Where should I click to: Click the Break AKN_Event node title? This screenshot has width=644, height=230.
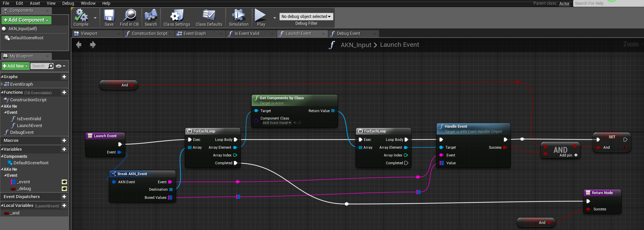(x=132, y=174)
